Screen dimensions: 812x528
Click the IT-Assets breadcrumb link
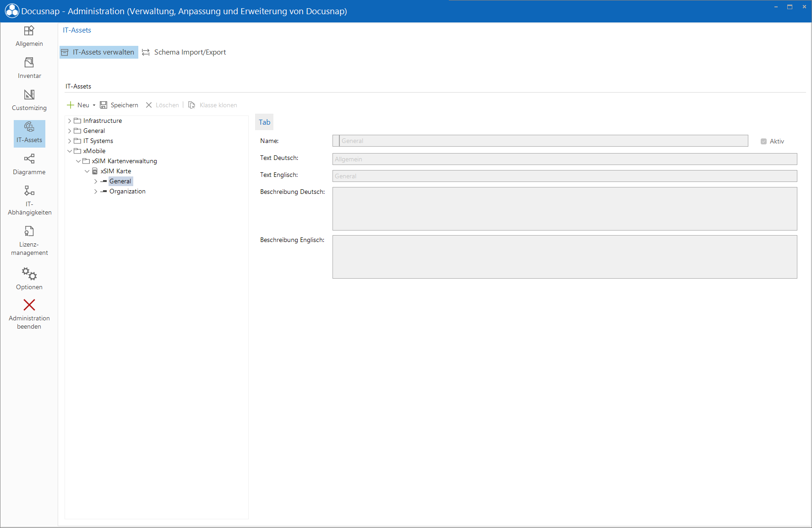point(77,30)
